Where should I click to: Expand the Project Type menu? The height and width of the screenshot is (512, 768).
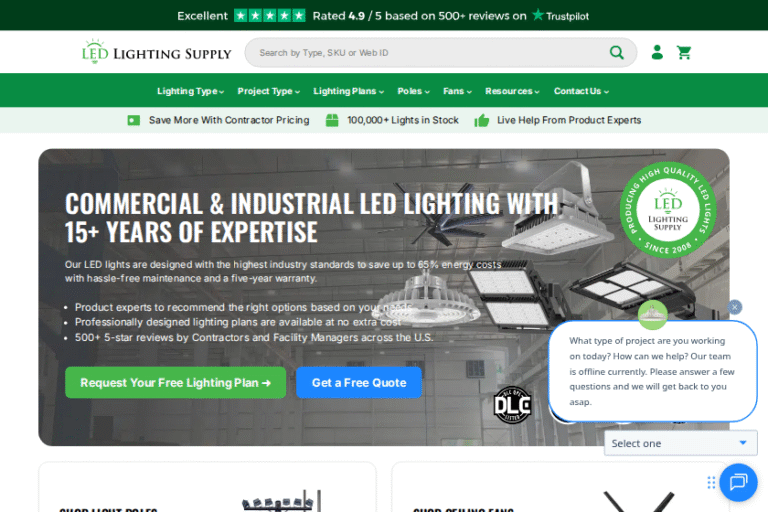pyautogui.click(x=268, y=91)
